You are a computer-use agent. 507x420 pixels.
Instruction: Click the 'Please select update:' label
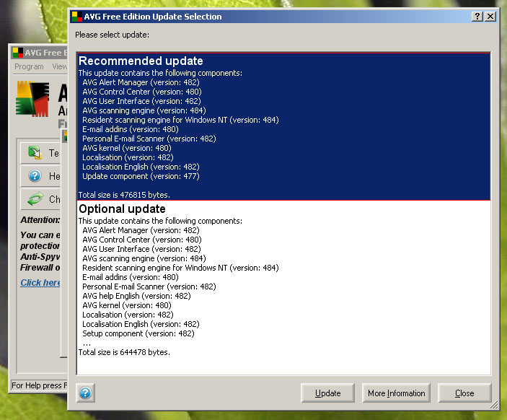pos(113,35)
